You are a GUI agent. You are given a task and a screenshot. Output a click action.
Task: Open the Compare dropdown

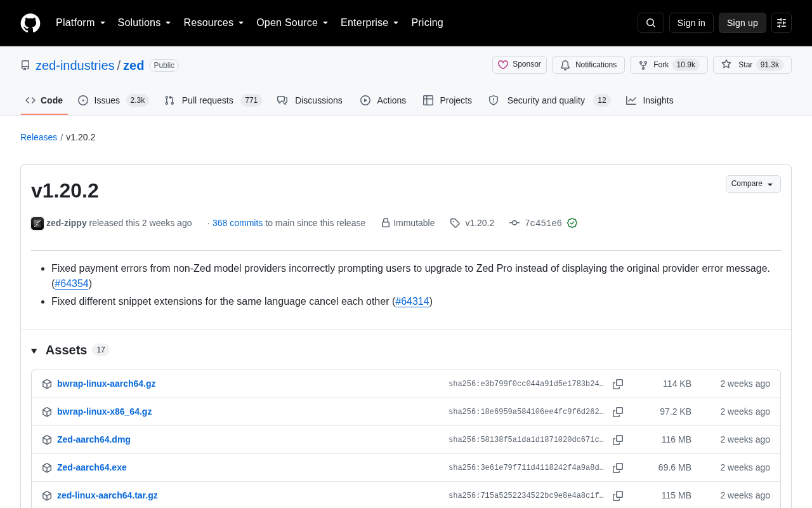(x=753, y=184)
